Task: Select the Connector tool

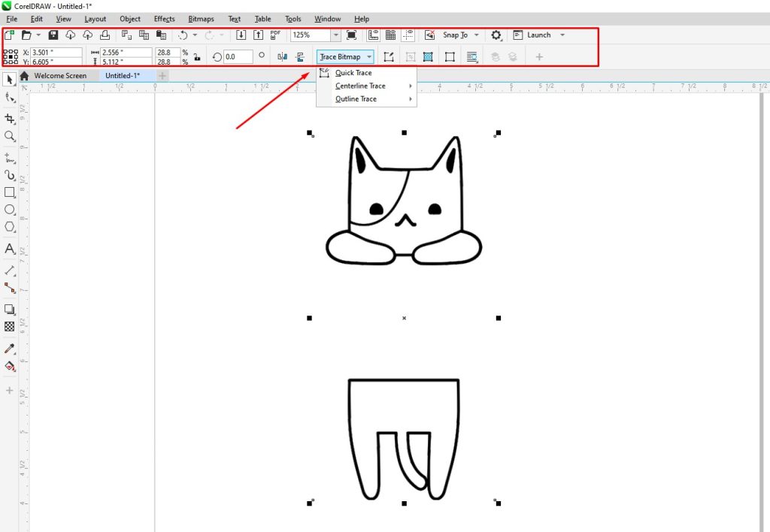Action: (x=9, y=288)
